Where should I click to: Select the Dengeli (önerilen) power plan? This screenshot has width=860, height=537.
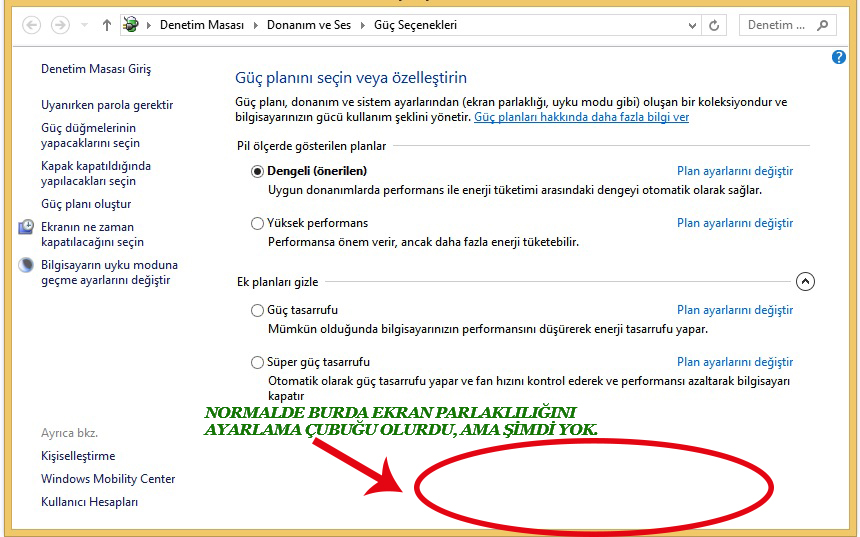pyautogui.click(x=258, y=171)
